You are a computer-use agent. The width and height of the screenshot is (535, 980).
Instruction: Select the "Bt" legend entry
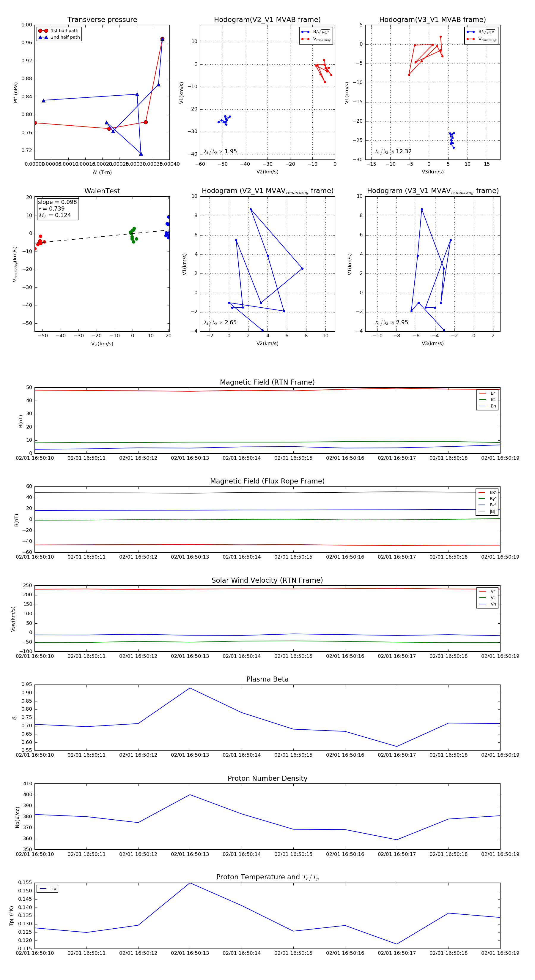(487, 399)
